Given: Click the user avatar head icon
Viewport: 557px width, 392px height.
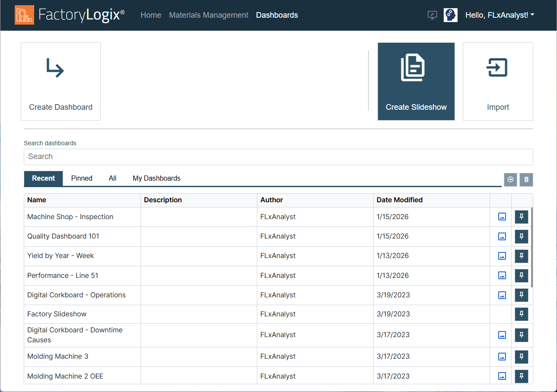Looking at the screenshot, I should (x=451, y=15).
